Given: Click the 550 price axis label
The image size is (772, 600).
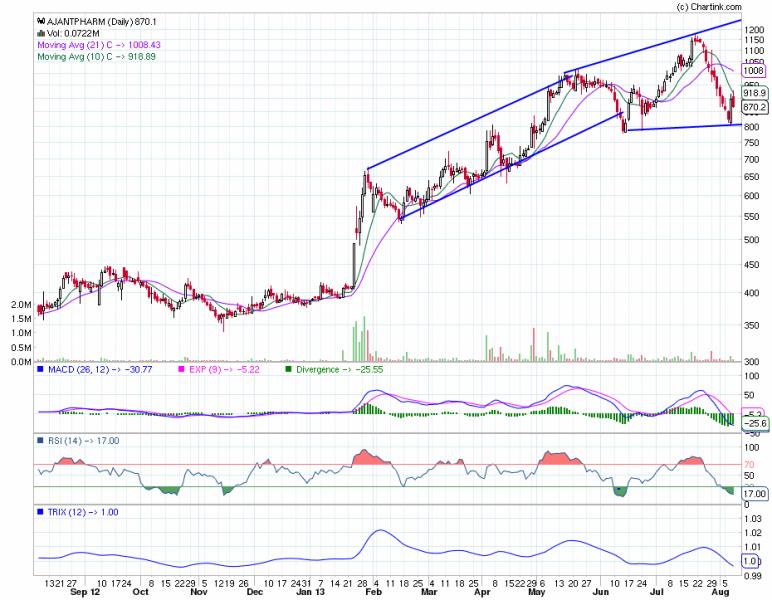Looking at the screenshot, I should point(751,217).
